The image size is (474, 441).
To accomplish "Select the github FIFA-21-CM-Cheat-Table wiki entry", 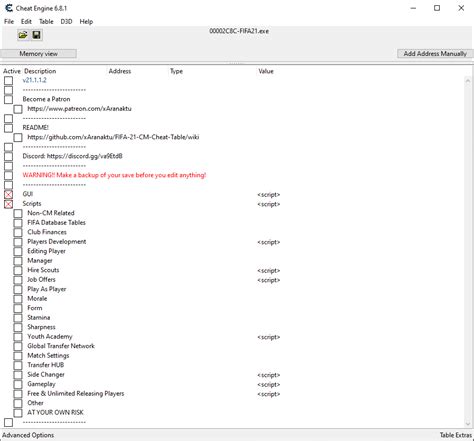I will pyautogui.click(x=113, y=137).
